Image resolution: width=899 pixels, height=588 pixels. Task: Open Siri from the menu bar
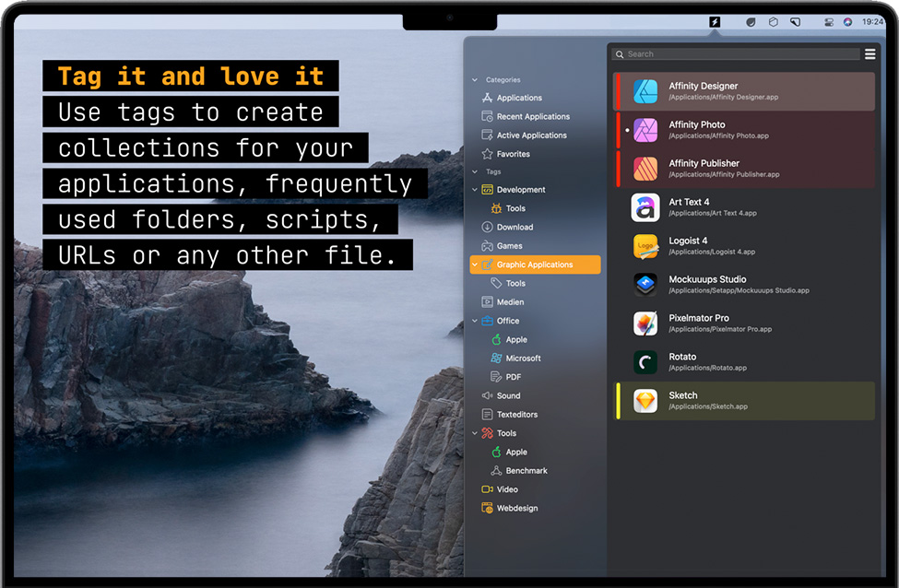click(x=847, y=21)
